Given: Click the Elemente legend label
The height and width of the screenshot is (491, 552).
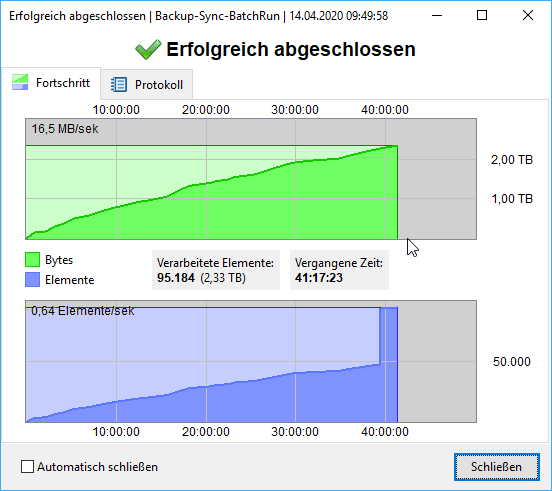Looking at the screenshot, I should tap(69, 280).
